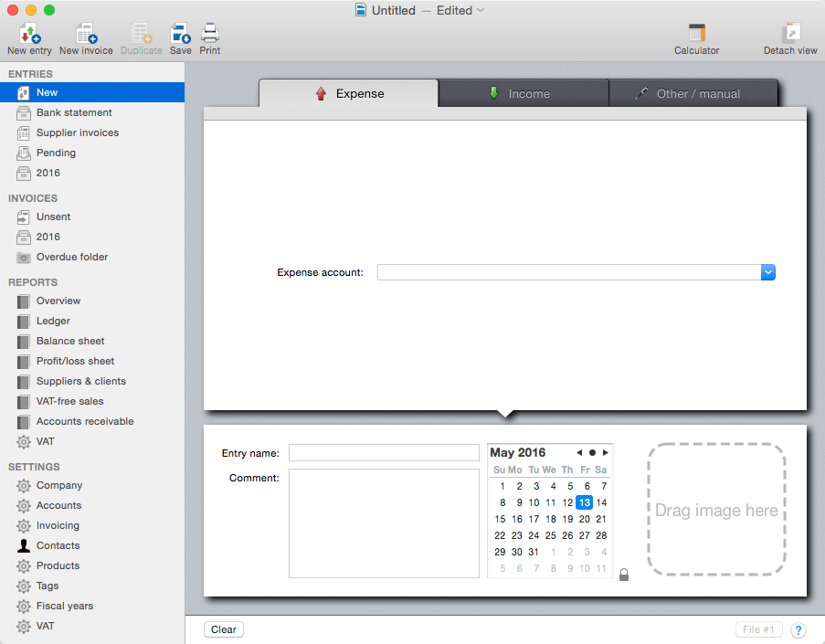Select May 1 in the calendar
The height and width of the screenshot is (644, 825).
502,486
